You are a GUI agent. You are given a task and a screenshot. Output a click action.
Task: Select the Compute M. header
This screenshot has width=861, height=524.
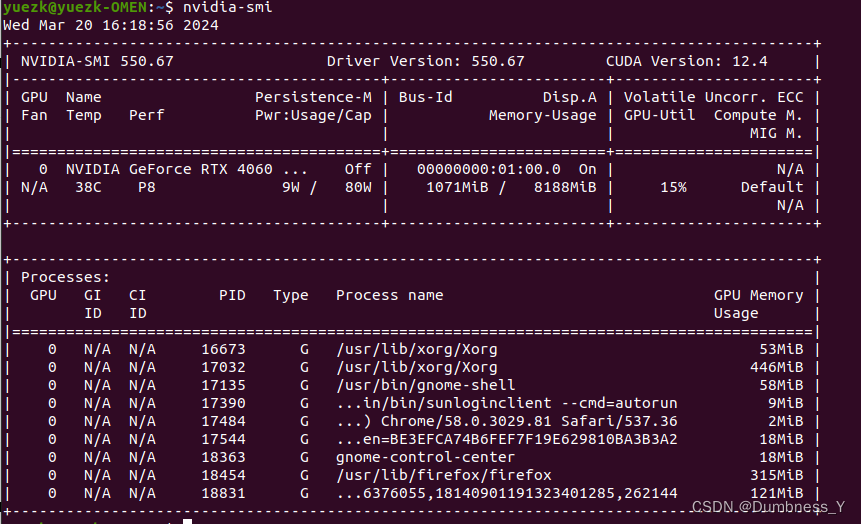click(758, 115)
